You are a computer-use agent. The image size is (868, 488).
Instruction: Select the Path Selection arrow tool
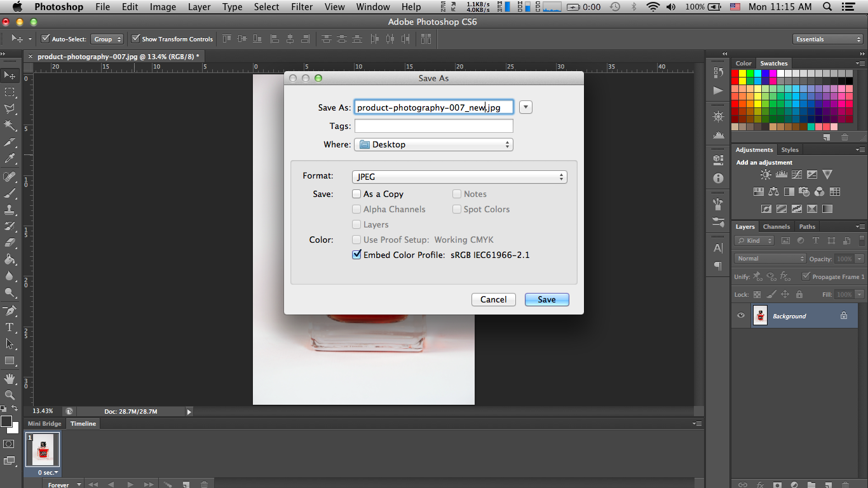point(10,344)
